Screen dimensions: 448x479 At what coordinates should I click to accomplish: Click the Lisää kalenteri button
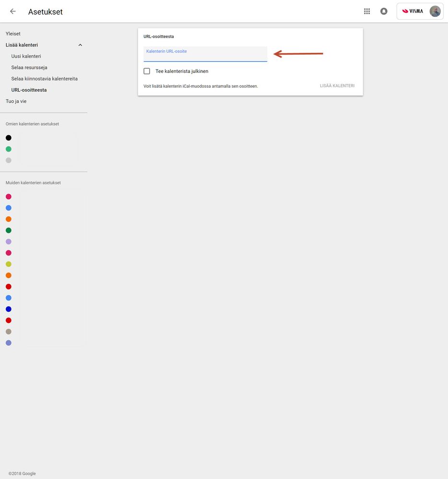click(x=337, y=86)
